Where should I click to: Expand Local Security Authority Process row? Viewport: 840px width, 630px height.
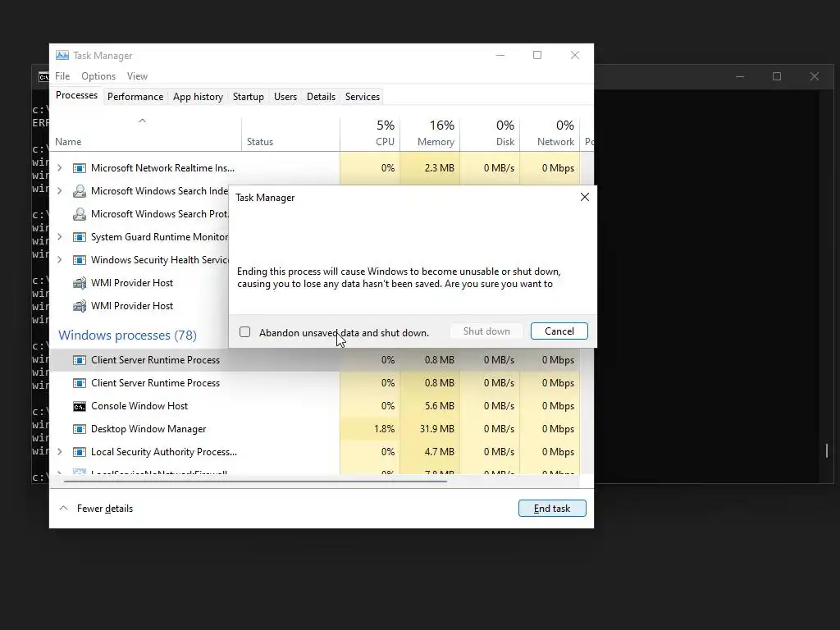[59, 452]
